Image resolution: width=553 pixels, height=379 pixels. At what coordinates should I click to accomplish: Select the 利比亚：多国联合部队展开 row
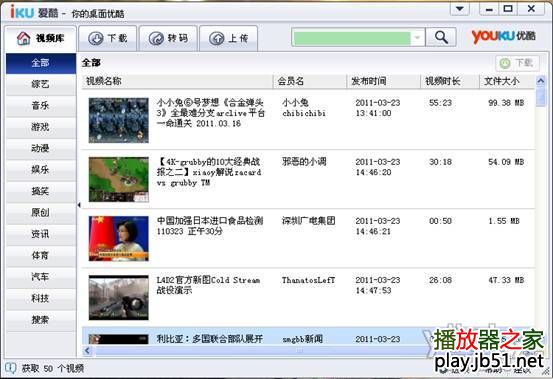pos(309,336)
